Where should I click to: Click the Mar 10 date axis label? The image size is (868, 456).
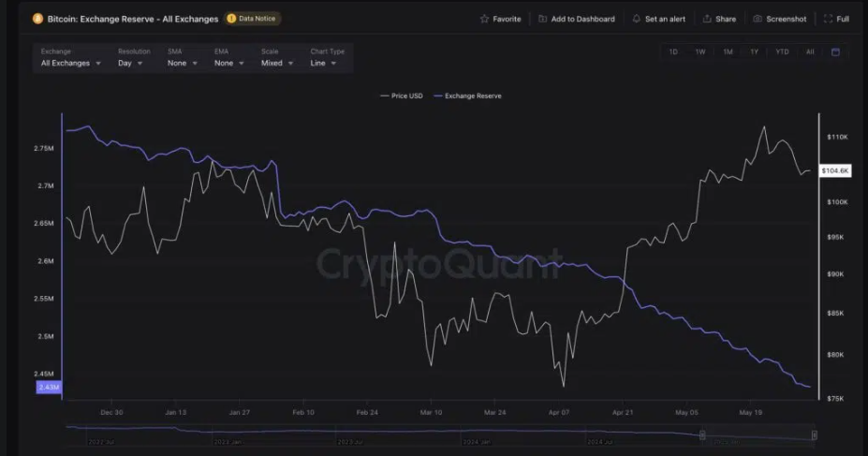(x=432, y=412)
